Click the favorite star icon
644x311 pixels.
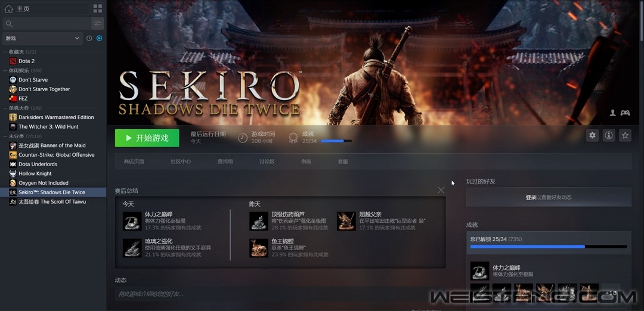tap(625, 135)
